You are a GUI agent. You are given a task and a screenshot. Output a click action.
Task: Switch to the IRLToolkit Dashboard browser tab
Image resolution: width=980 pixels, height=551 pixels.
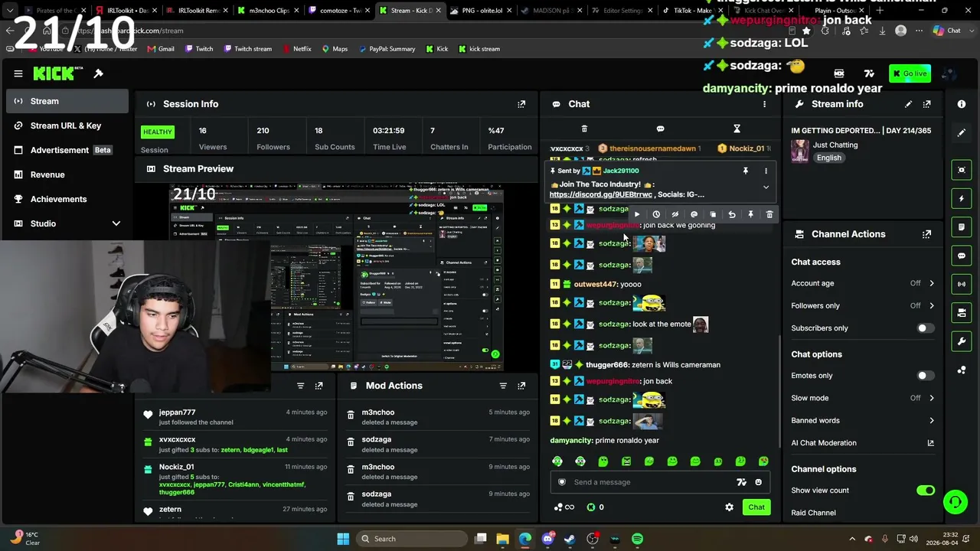[125, 11]
